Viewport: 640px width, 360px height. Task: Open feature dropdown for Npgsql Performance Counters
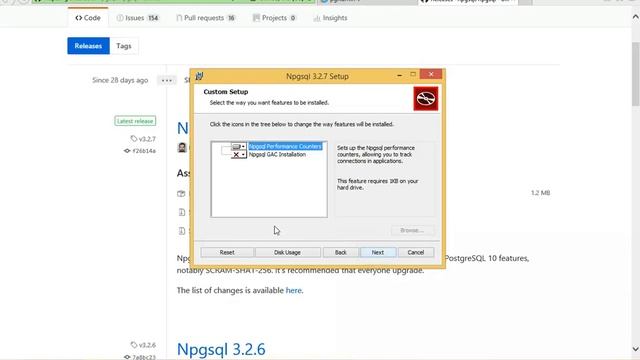click(x=239, y=147)
